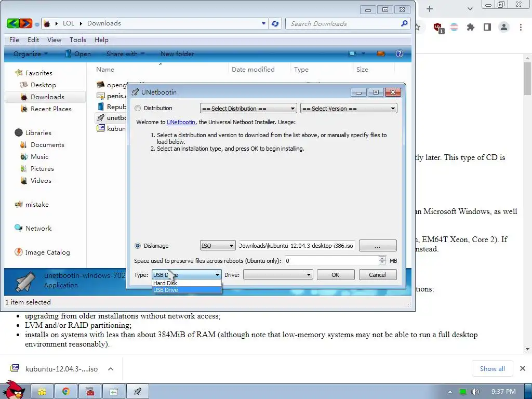532x399 pixels.
Task: Click the Type combo box arrow
Action: (x=217, y=275)
